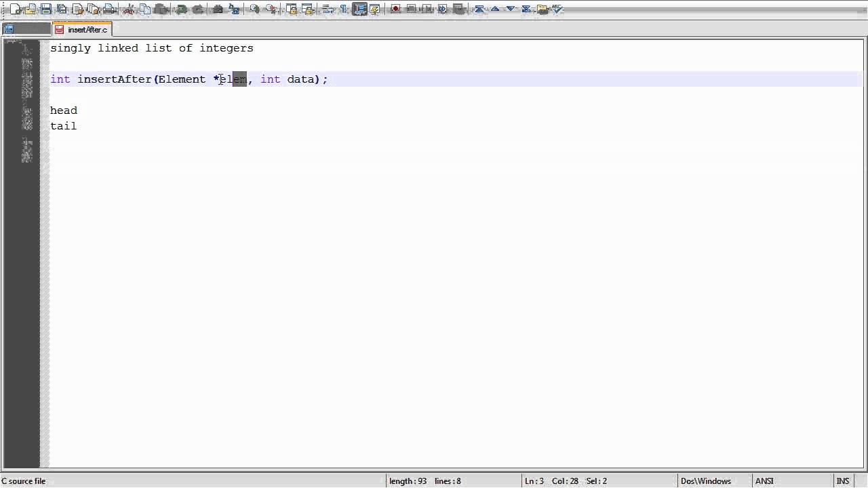
Task: Run macro multiple times icon
Action: pyautogui.click(x=442, y=9)
